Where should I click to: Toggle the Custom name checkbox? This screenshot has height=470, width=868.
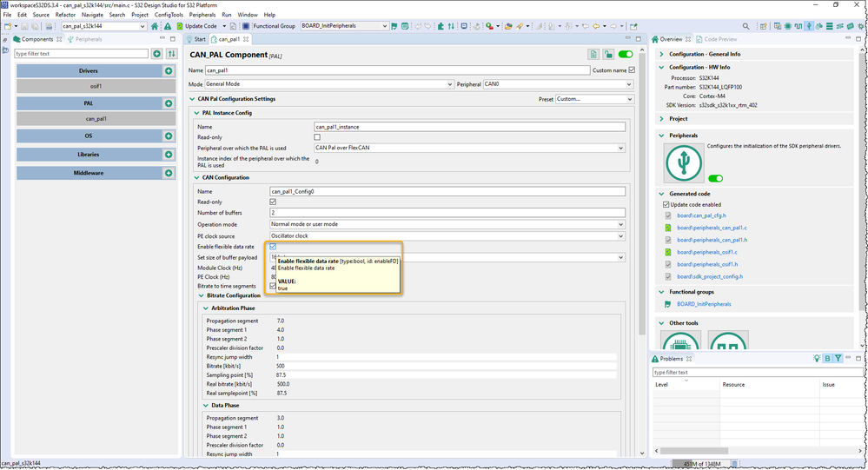[632, 70]
